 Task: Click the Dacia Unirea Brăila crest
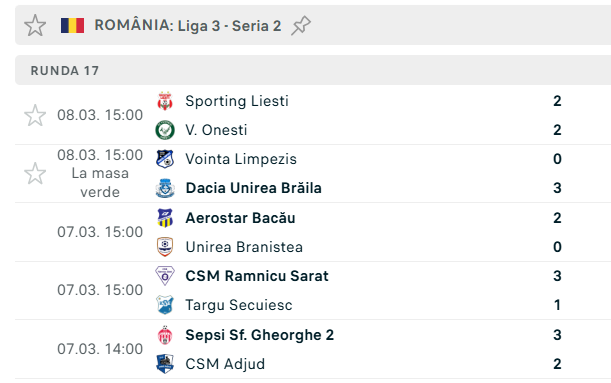[165, 188]
